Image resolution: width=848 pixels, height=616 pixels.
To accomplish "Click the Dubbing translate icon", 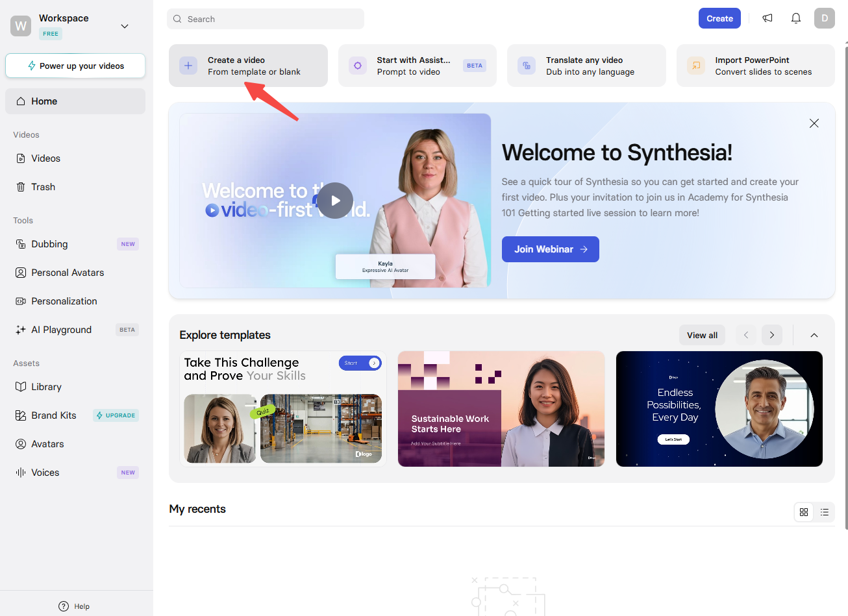I will [21, 244].
